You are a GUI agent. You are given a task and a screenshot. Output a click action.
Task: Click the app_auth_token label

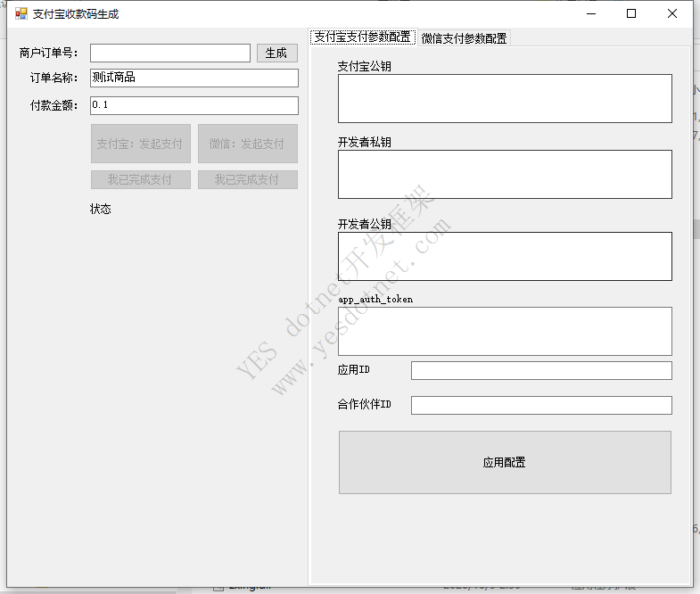coord(375,300)
